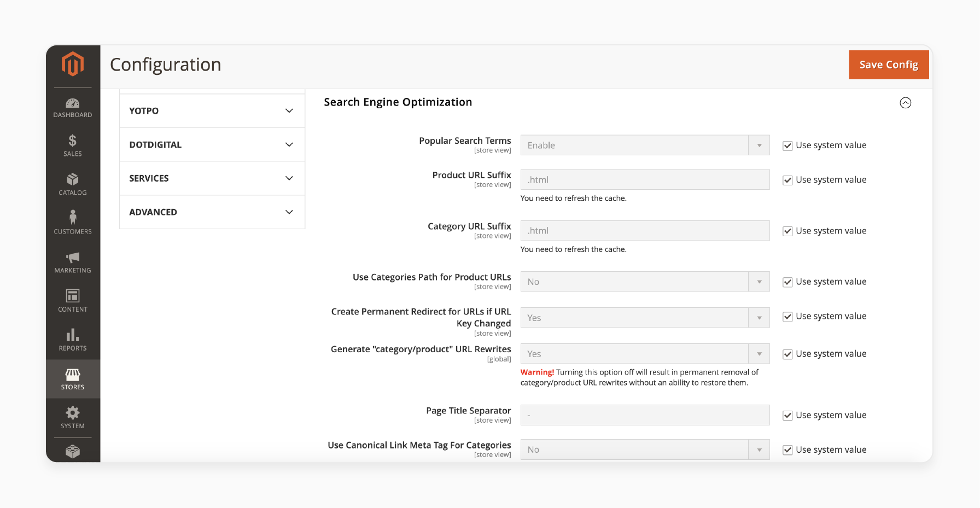Viewport: 980px width, 508px height.
Task: Select the CATALOG menu label
Action: (73, 193)
